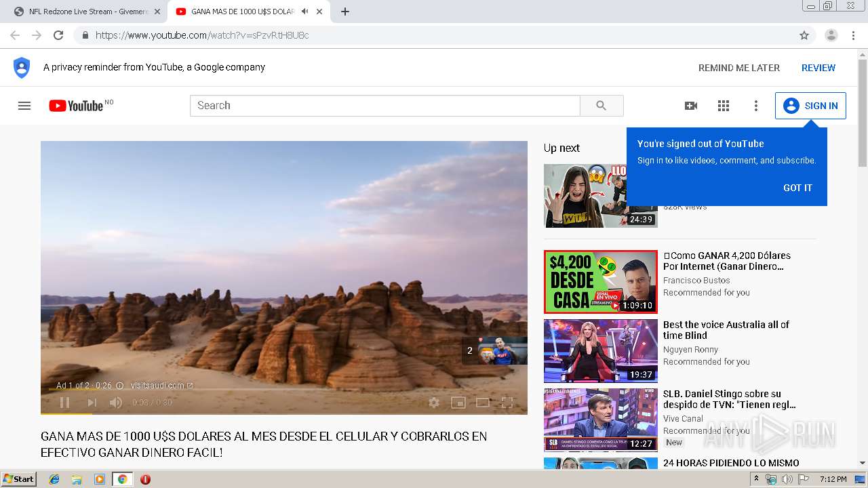Image resolution: width=868 pixels, height=488 pixels.
Task: Open SLB Daniel Stingo video title
Action: (x=729, y=399)
